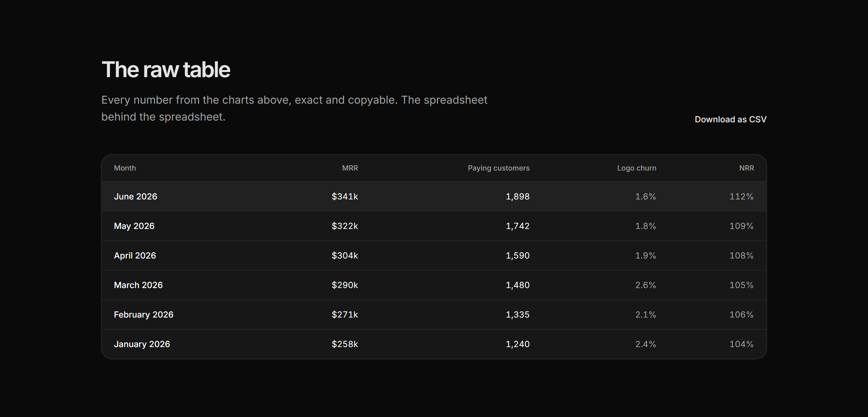The image size is (868, 417).
Task: Click the 1,240 paying customers value
Action: point(517,344)
